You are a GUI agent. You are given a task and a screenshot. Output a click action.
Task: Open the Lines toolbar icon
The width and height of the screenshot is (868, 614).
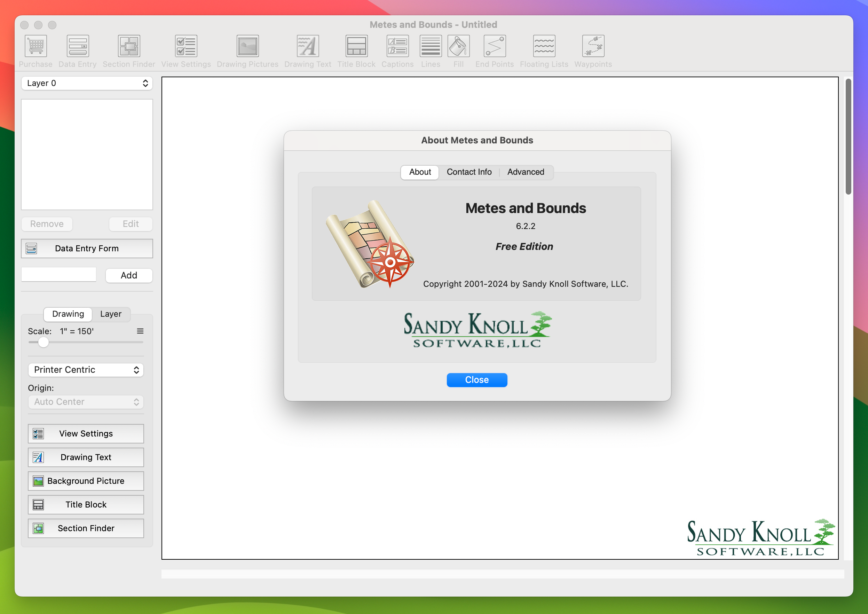431,46
